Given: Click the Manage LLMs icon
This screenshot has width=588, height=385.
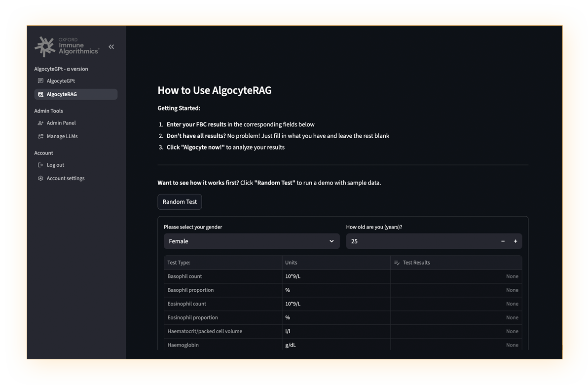Looking at the screenshot, I should click(40, 136).
